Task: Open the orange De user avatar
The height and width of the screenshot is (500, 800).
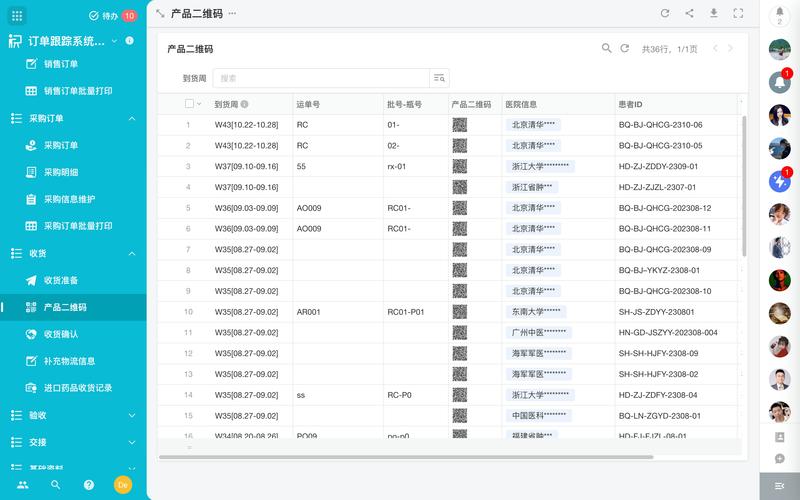Action: [x=122, y=485]
